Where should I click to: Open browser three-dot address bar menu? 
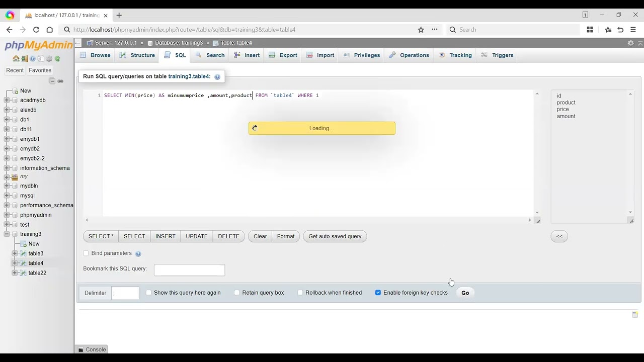(x=435, y=30)
